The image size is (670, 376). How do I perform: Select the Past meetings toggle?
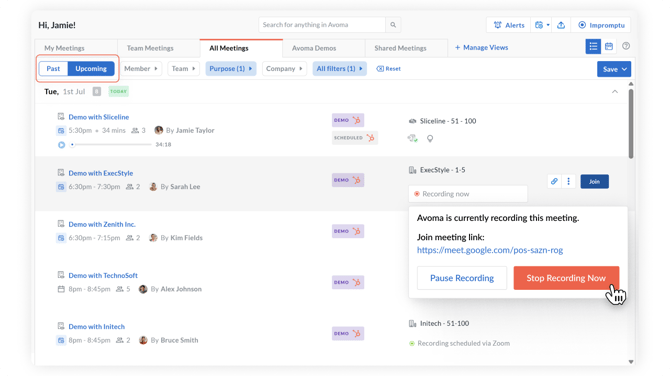[53, 69]
